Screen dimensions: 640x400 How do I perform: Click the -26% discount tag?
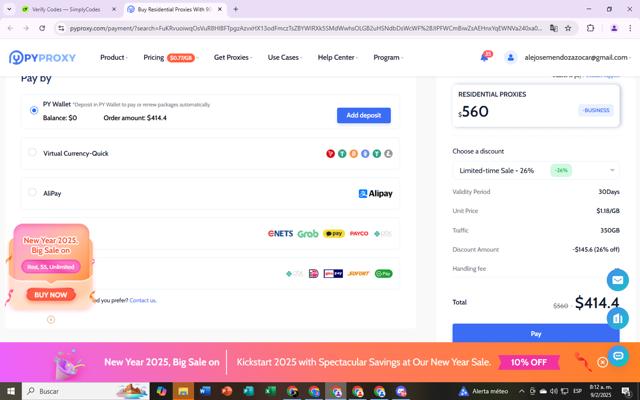point(561,171)
